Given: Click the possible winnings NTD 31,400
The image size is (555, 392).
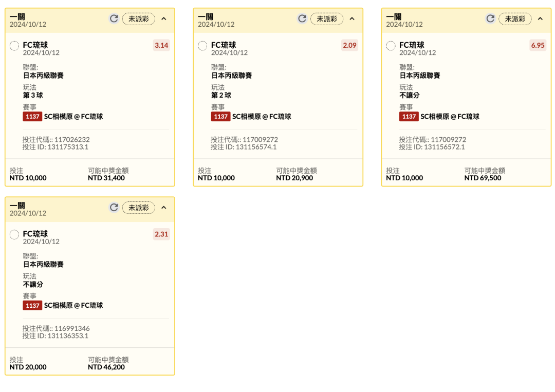Looking at the screenshot, I should [106, 178].
